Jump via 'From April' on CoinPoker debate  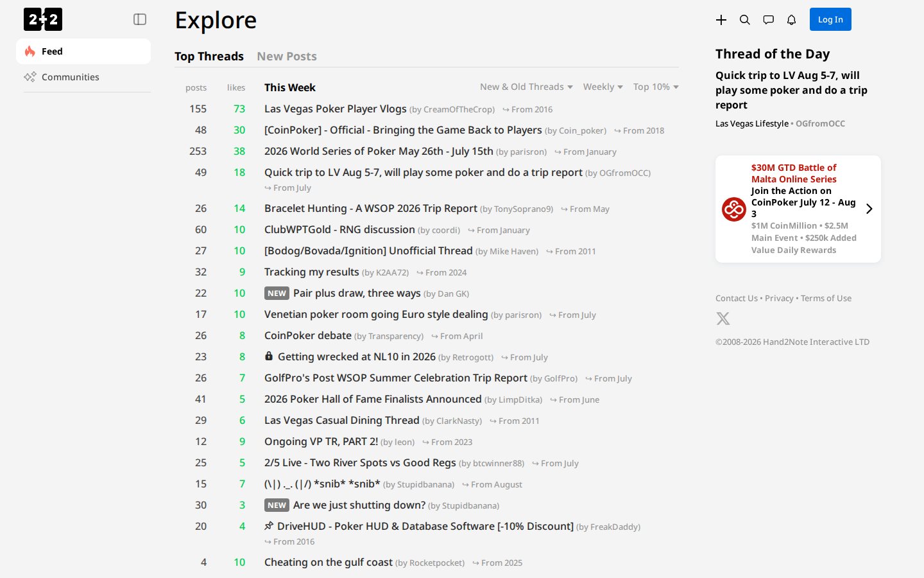pyautogui.click(x=457, y=336)
